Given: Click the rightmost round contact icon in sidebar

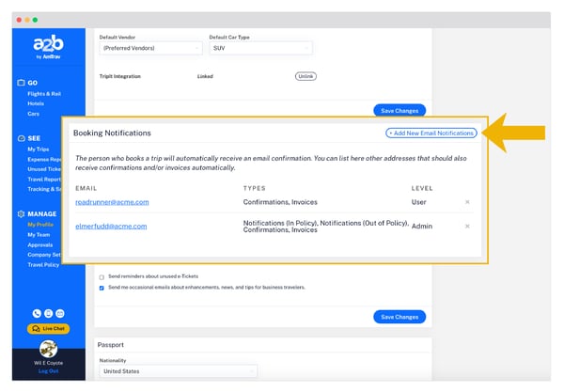Looking at the screenshot, I should 59,313.
